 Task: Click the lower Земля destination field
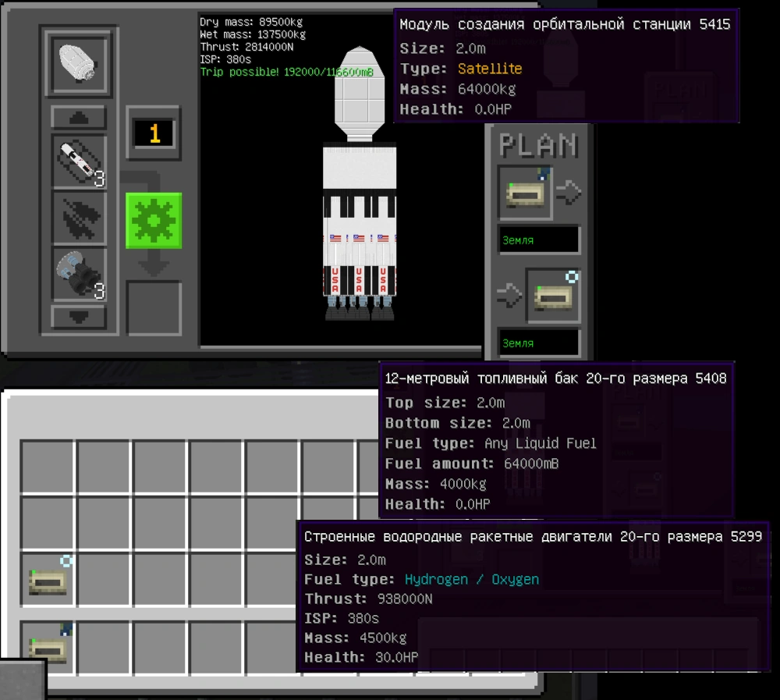tap(539, 343)
